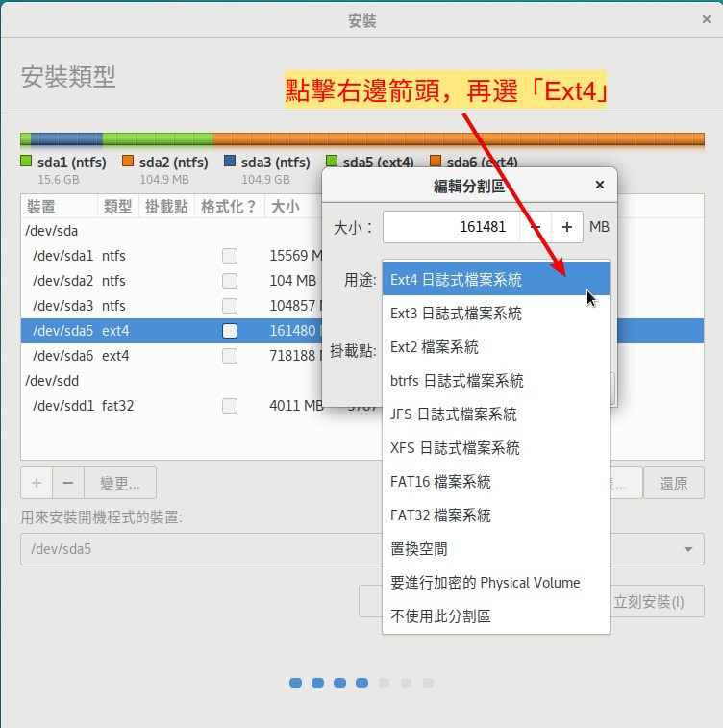This screenshot has height=728, width=723.
Task: Close the Edit Partition dialog
Action: click(x=600, y=186)
